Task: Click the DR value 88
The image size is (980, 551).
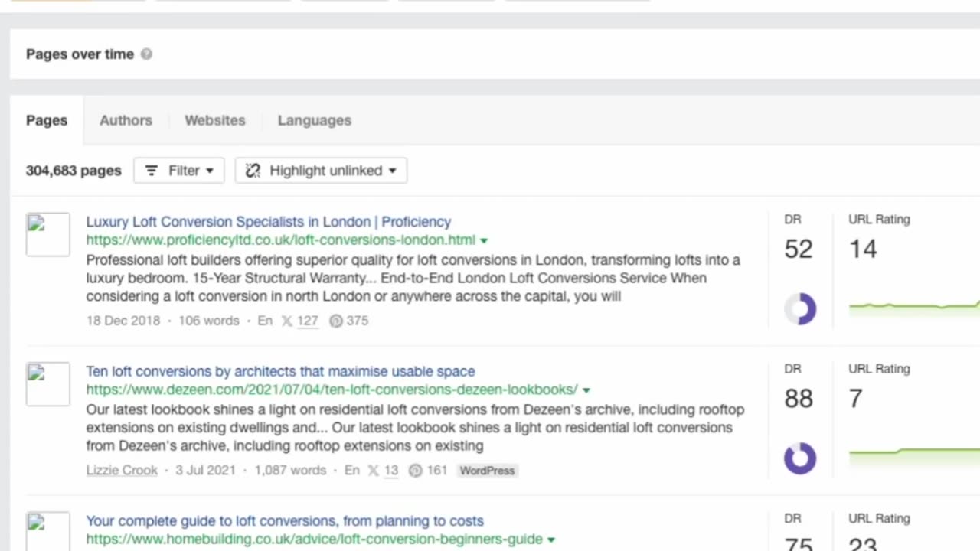Action: pyautogui.click(x=799, y=399)
